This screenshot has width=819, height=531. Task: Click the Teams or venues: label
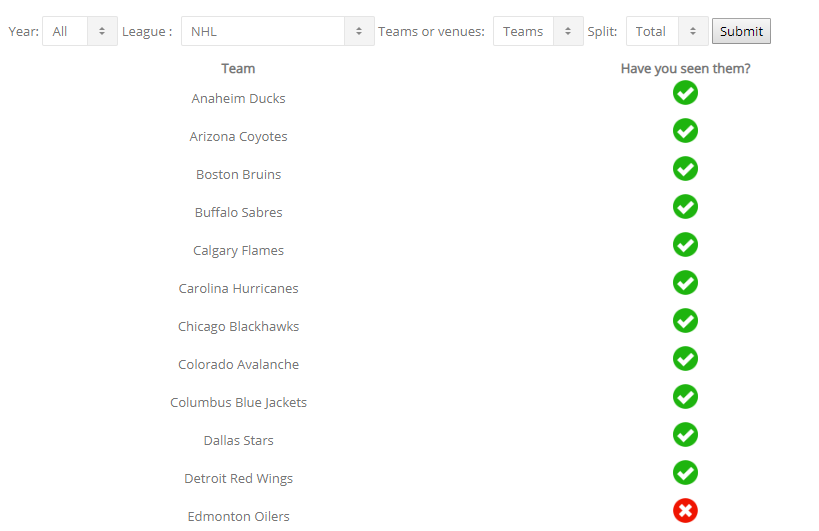point(431,31)
